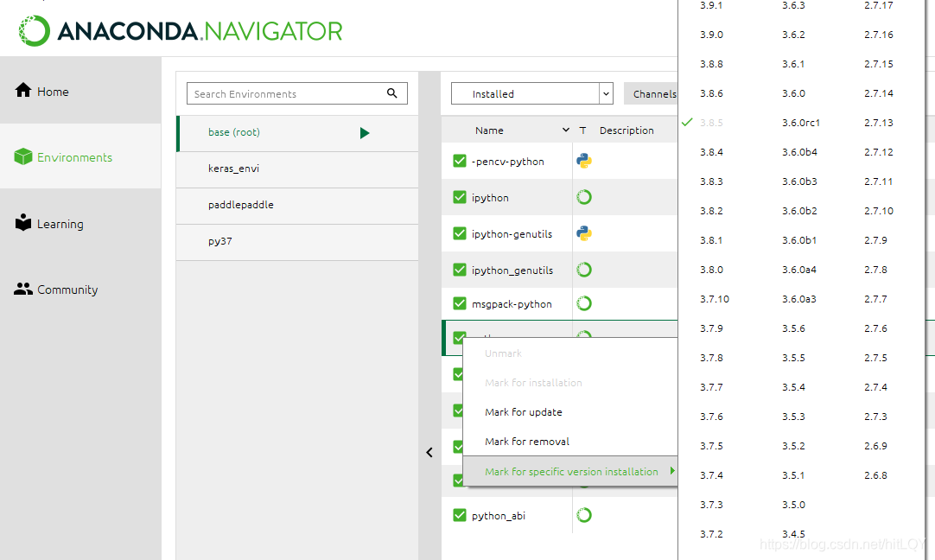Toggle the msgpack-python package checkbox
The height and width of the screenshot is (560, 935).
point(460,303)
